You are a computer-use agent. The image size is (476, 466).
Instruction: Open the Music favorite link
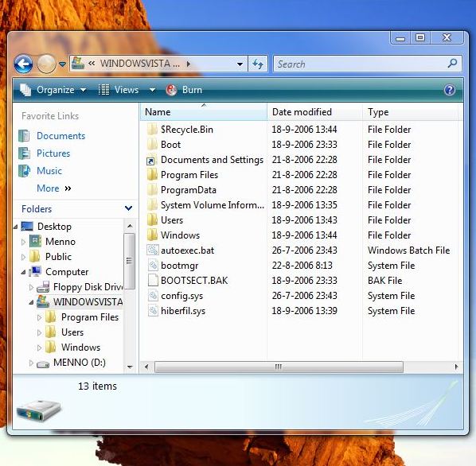49,171
